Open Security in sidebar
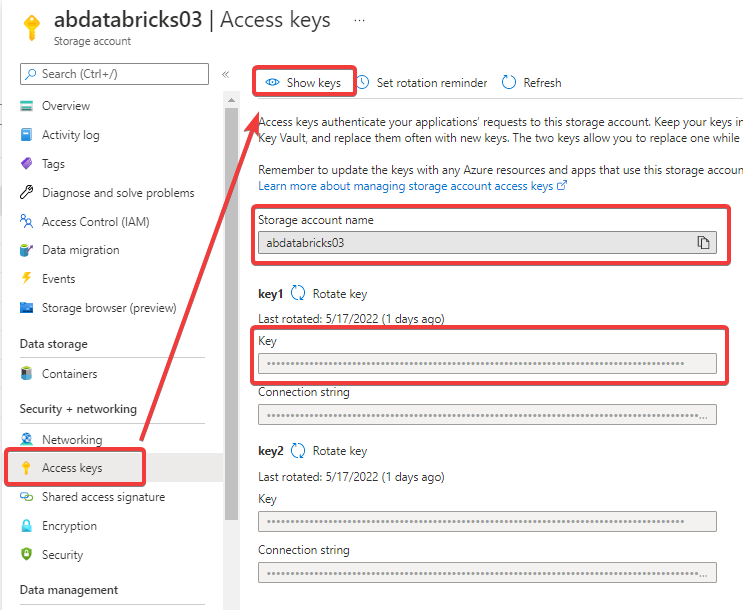743x610 pixels. point(62,555)
